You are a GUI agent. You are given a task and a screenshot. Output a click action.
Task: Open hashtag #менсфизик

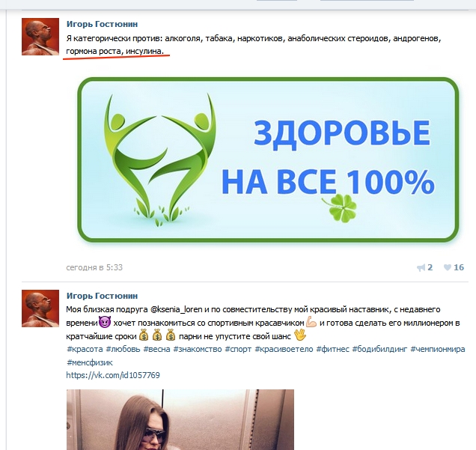(x=90, y=362)
